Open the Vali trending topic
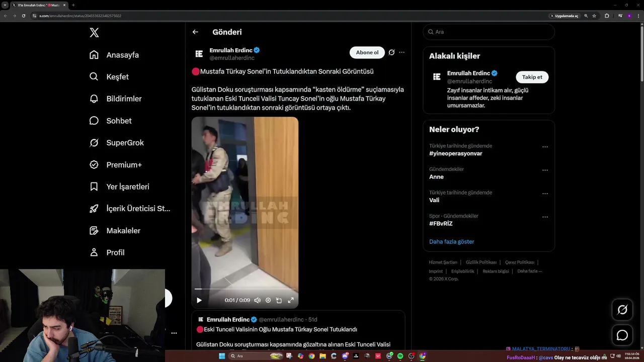The width and height of the screenshot is (644, 362). (434, 200)
